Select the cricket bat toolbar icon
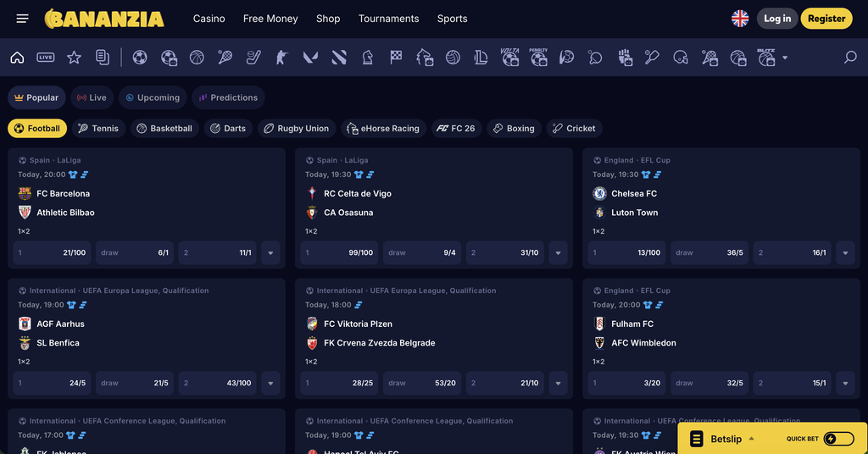The width and height of the screenshot is (868, 454). [652, 58]
